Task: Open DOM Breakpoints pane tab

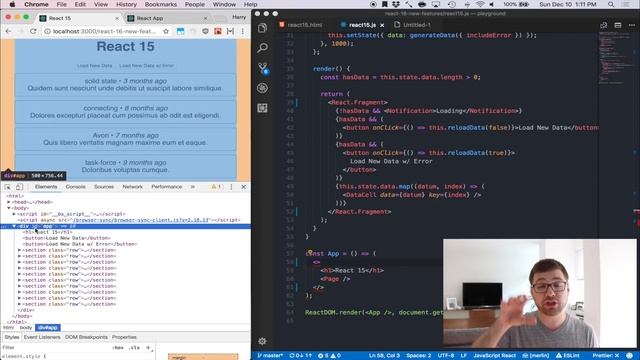Action: pos(86,337)
